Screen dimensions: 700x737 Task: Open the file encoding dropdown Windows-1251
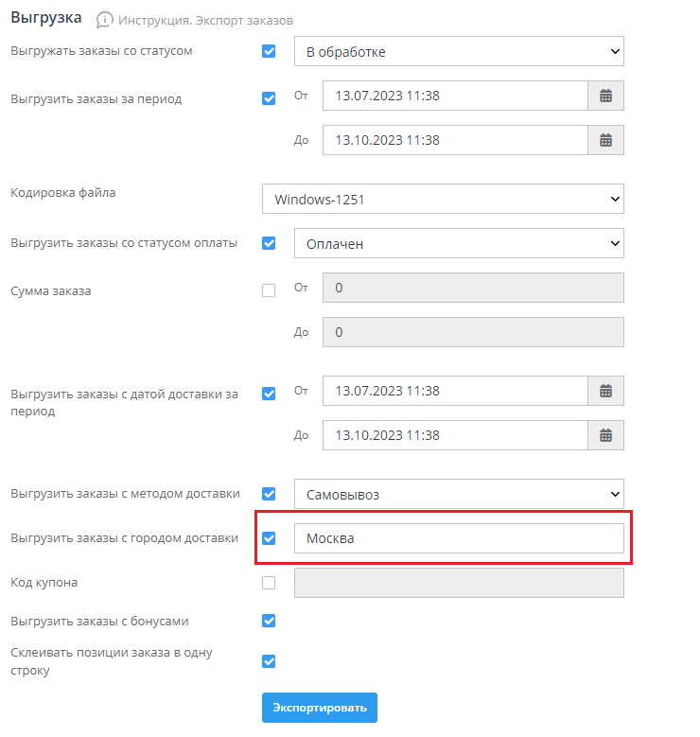(442, 200)
